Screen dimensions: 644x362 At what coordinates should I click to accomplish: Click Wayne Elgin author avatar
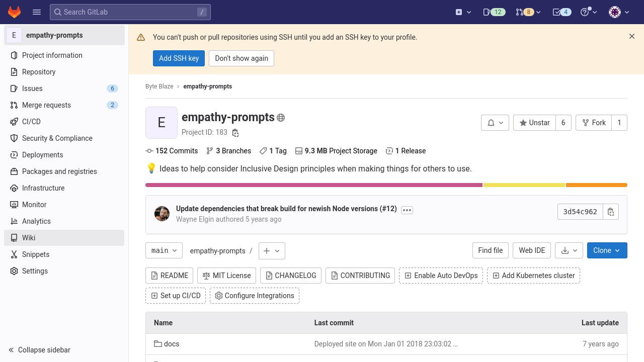click(x=162, y=214)
